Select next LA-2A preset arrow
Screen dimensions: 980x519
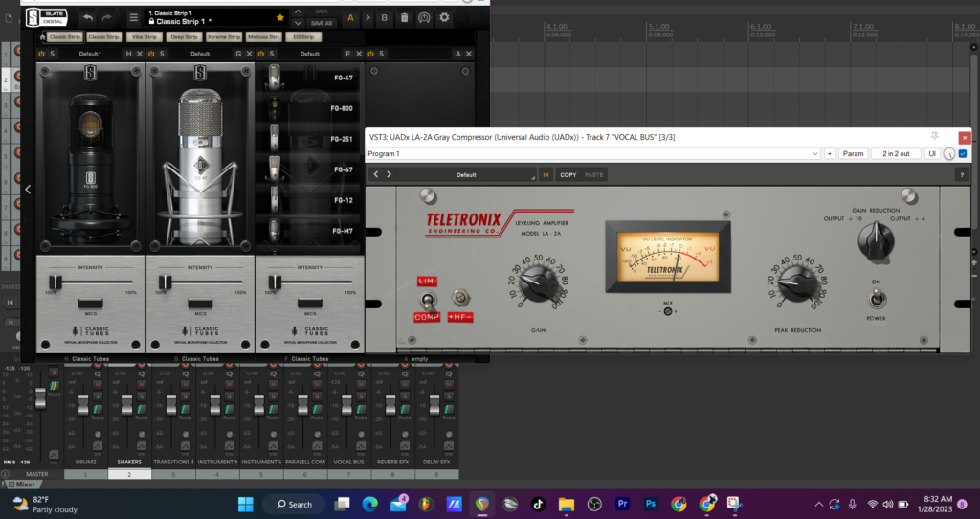(389, 174)
